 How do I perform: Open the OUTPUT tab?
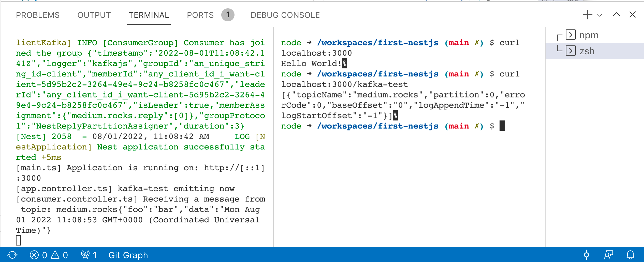[x=94, y=15]
